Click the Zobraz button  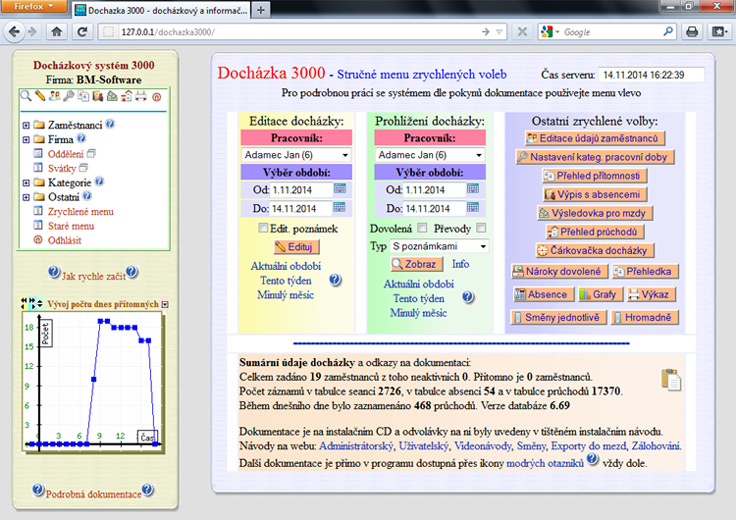pos(416,264)
